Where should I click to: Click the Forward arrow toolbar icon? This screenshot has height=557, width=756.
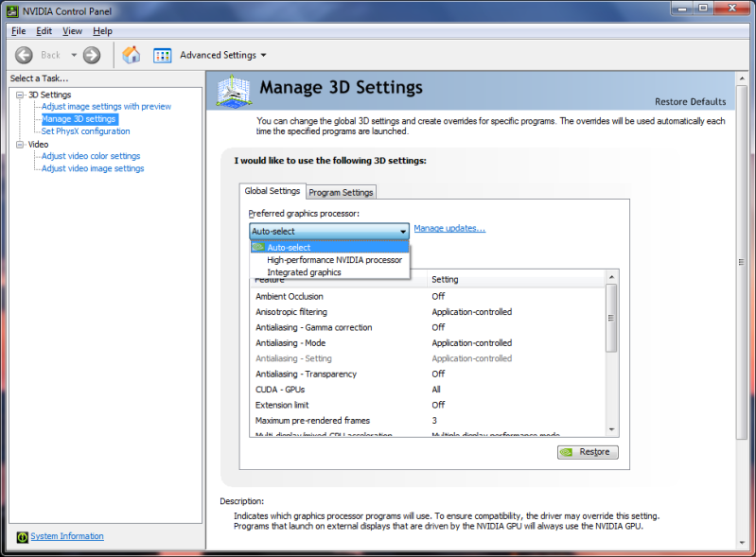(92, 55)
